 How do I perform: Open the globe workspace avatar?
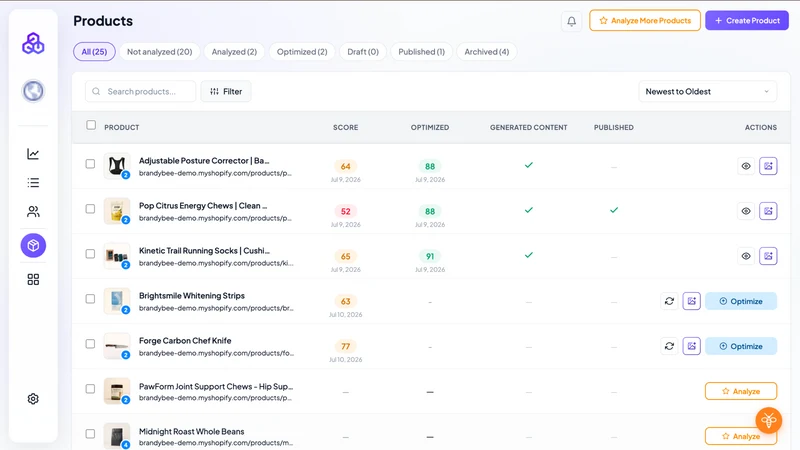pyautogui.click(x=33, y=91)
